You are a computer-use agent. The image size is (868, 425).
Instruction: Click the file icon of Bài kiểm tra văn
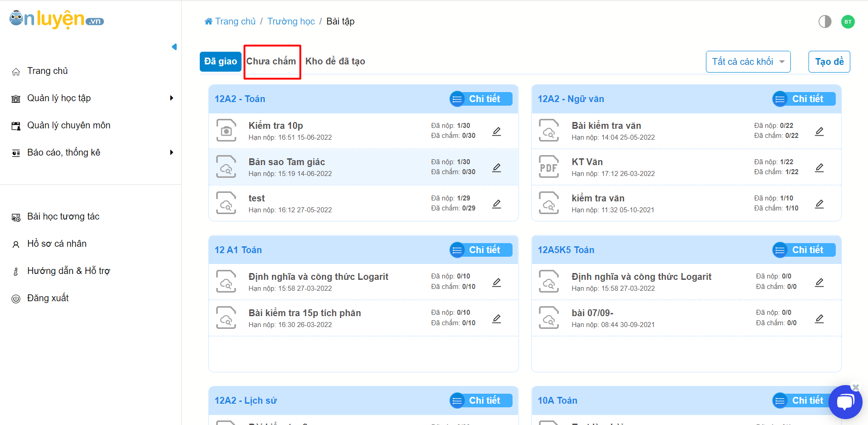[549, 131]
